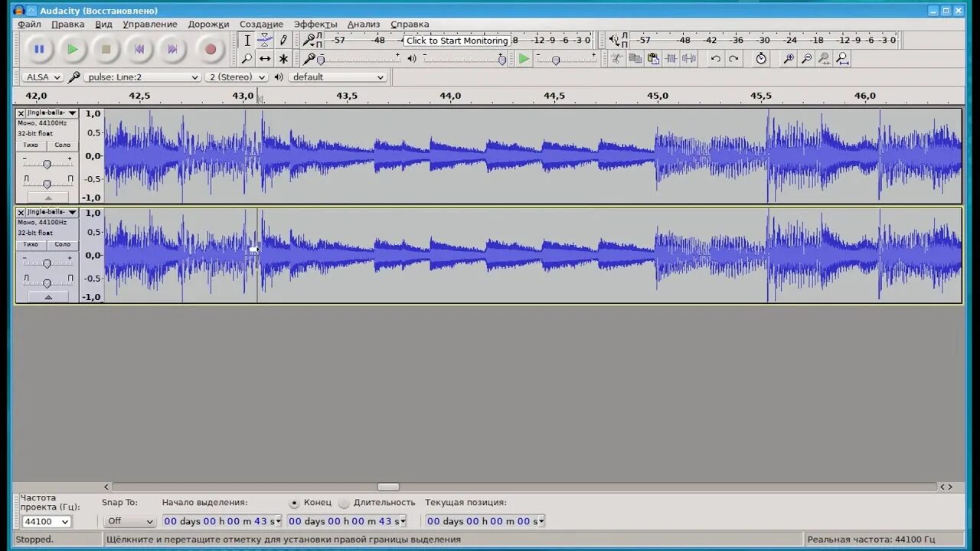
Task: Click the current position time field
Action: 485,521
